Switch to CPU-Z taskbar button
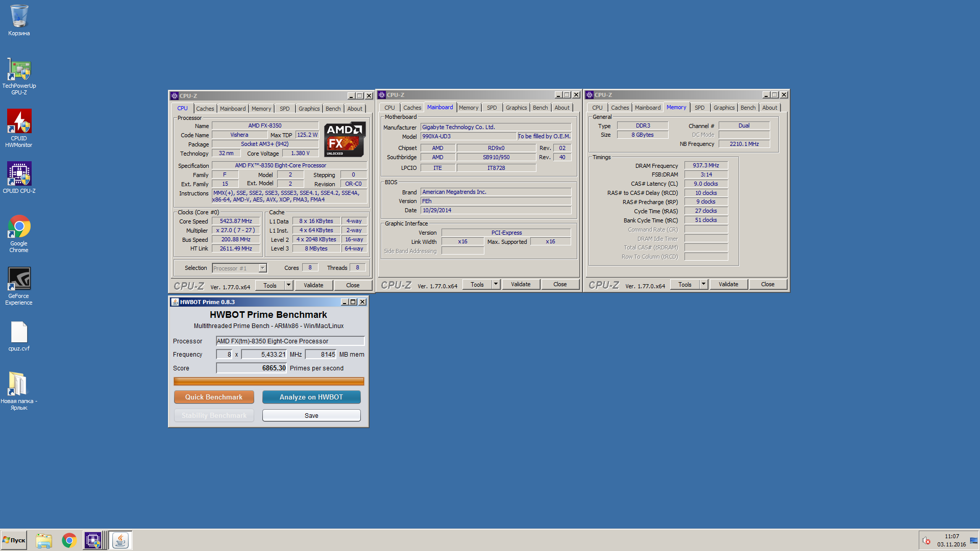Viewport: 980px width, 551px height. pos(92,540)
